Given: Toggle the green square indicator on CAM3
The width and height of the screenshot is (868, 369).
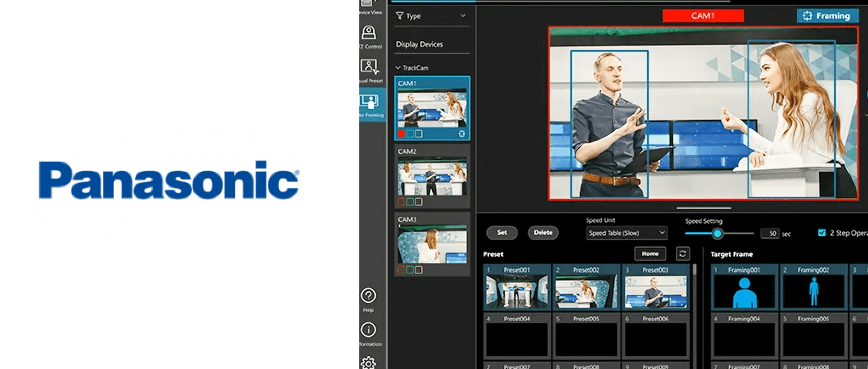Looking at the screenshot, I should coord(410,270).
